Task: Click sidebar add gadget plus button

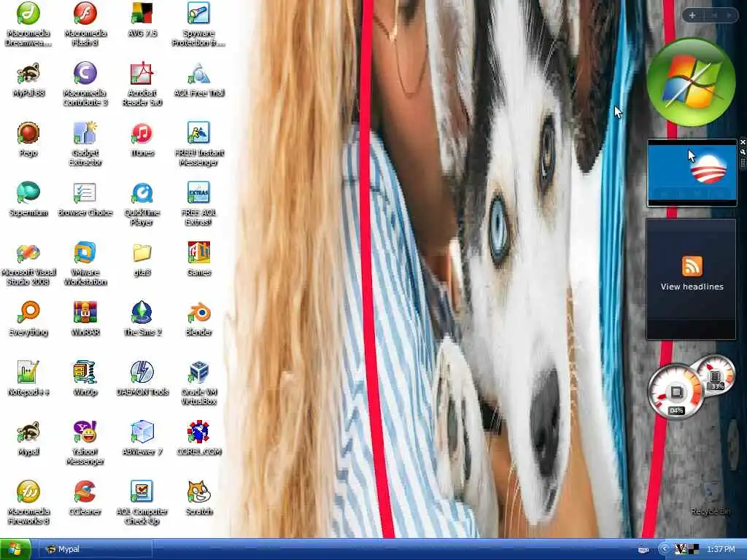Action: (692, 15)
